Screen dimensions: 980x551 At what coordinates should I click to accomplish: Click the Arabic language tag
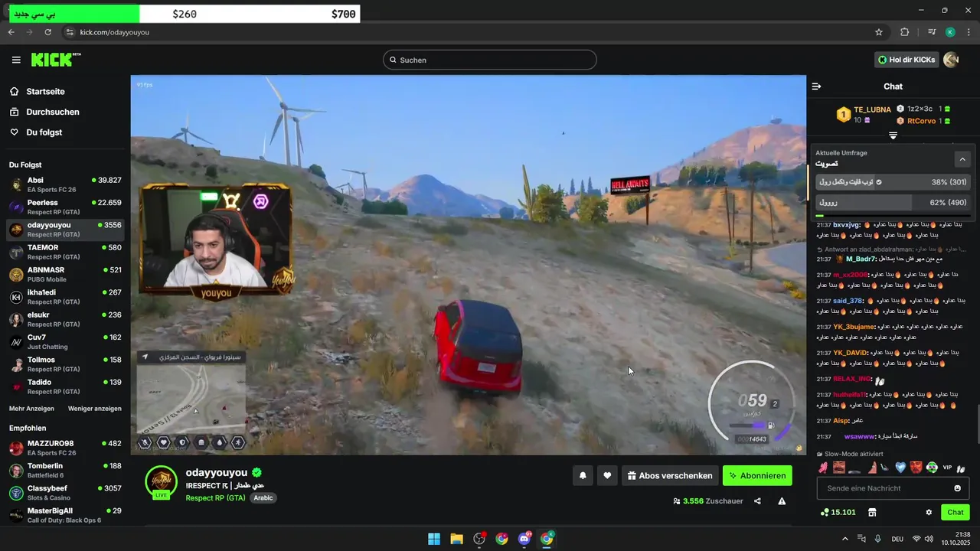(x=263, y=497)
